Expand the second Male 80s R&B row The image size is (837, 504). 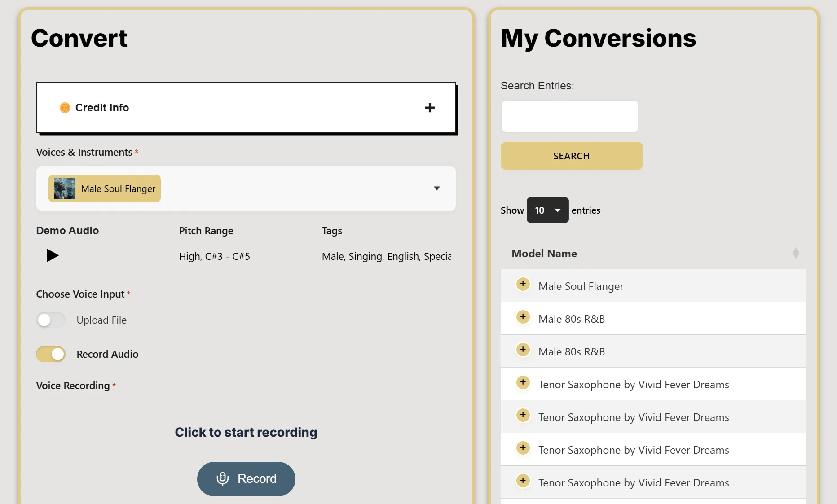click(523, 350)
